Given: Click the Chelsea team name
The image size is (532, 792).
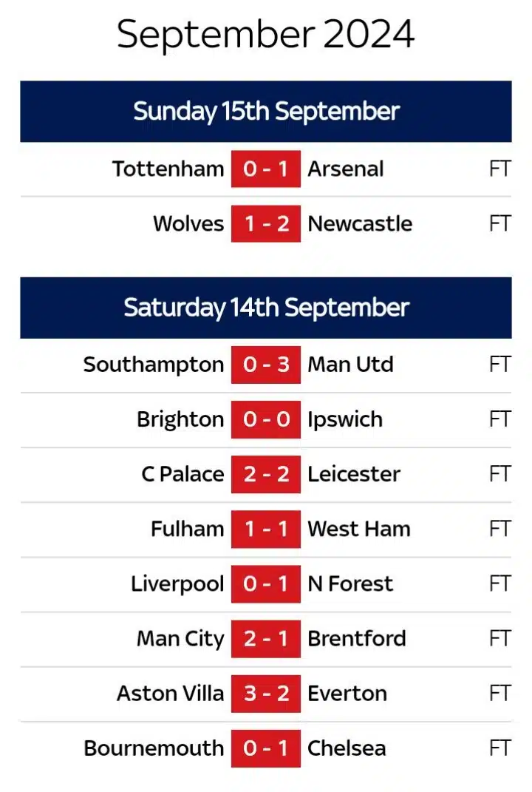Looking at the screenshot, I should coord(347,748).
